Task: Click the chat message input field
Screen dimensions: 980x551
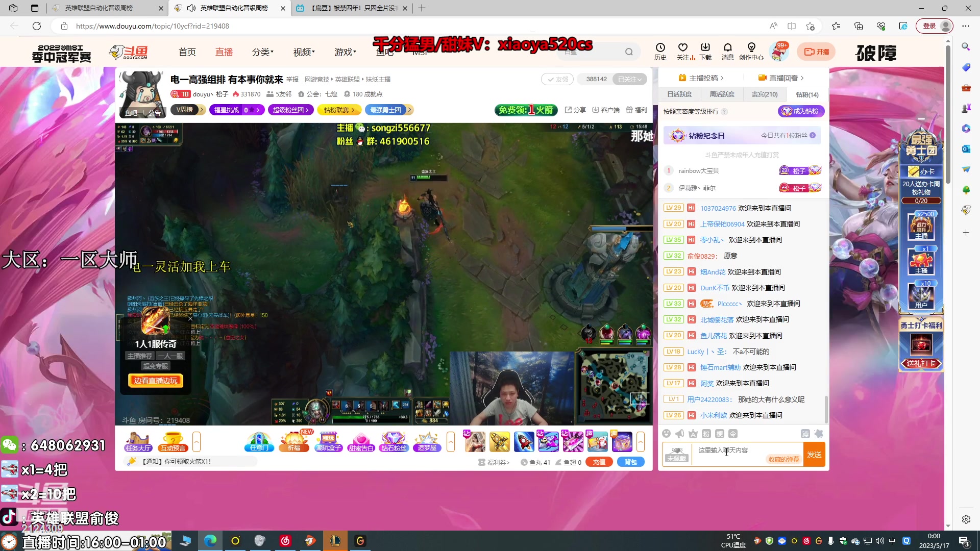Action: pos(747,454)
